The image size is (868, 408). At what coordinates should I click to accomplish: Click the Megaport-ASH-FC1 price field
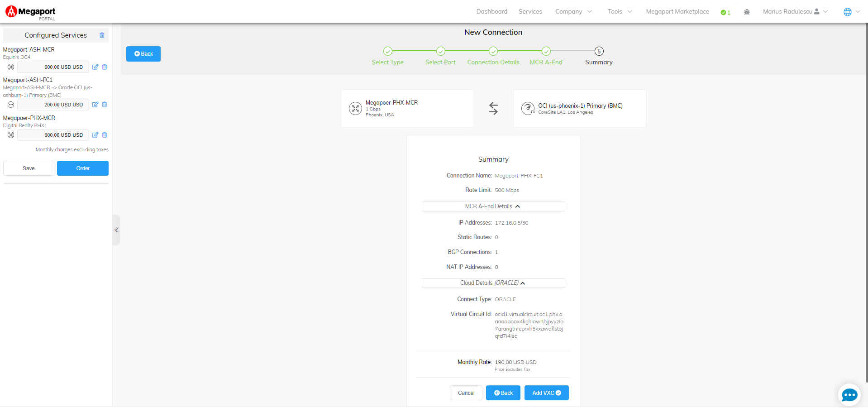tap(53, 105)
